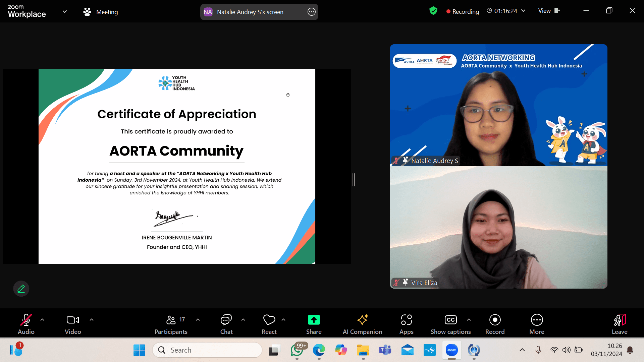
Task: Leave the meeting
Action: [x=619, y=324]
